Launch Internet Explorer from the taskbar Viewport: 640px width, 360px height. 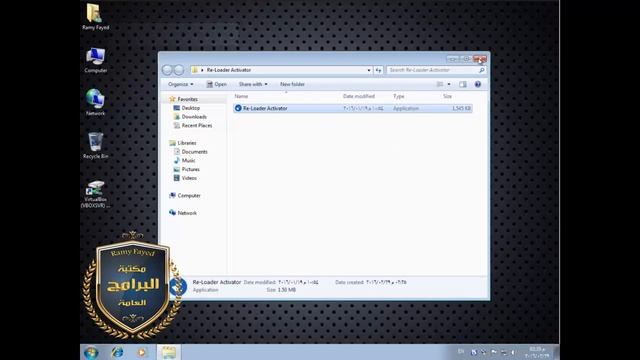click(x=118, y=352)
